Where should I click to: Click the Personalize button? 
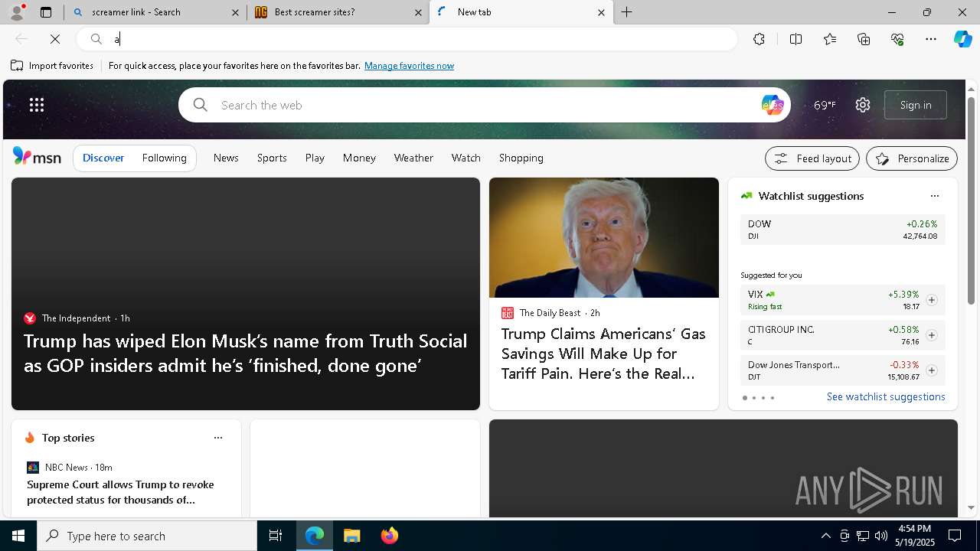point(912,158)
